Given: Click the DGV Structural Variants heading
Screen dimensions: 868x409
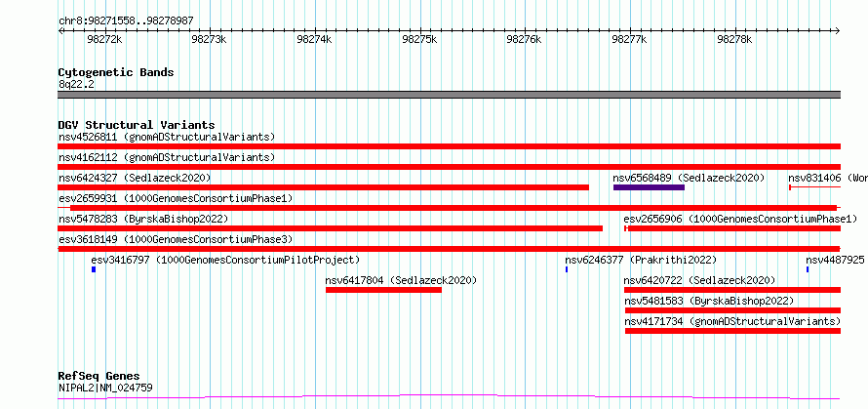Looking at the screenshot, I should [x=137, y=125].
